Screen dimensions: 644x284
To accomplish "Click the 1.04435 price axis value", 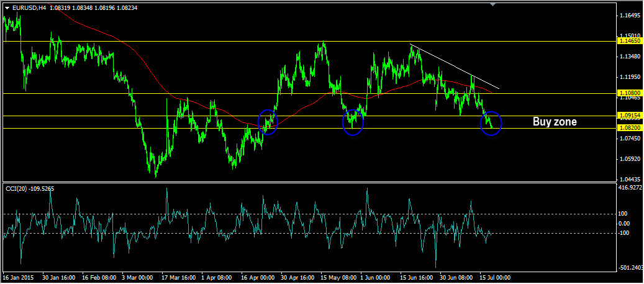I will pos(630,179).
